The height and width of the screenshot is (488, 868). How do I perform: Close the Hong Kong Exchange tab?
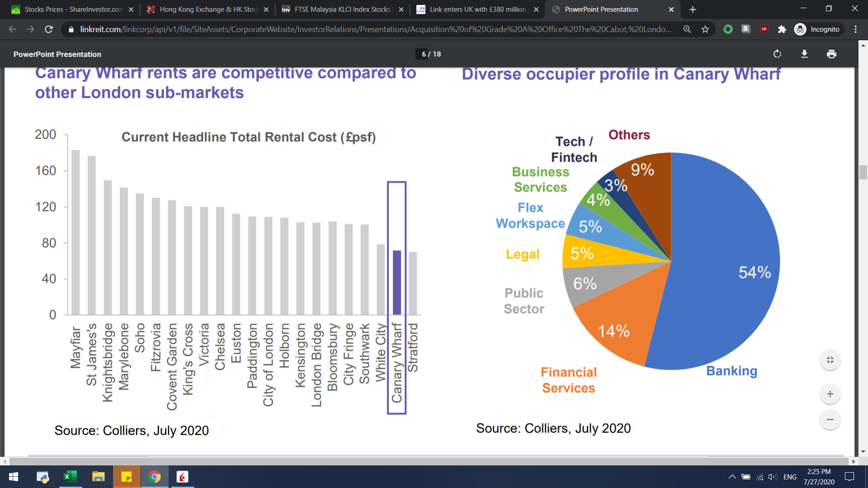(x=266, y=9)
